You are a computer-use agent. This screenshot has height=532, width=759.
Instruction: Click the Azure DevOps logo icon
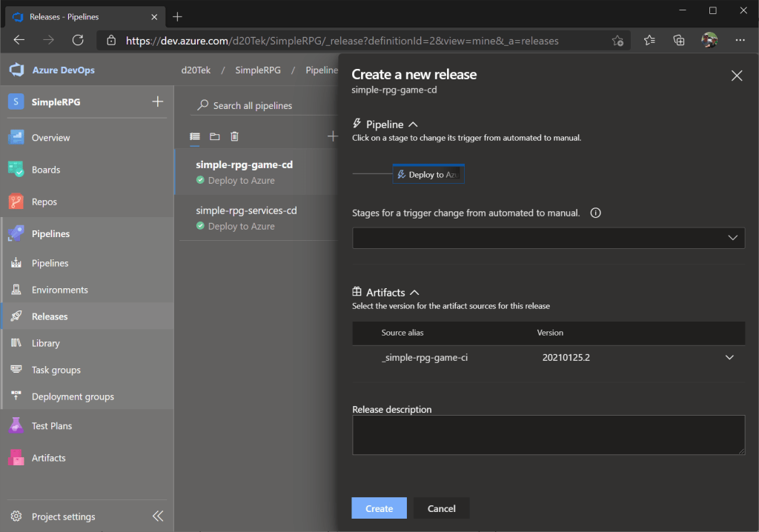pyautogui.click(x=16, y=70)
